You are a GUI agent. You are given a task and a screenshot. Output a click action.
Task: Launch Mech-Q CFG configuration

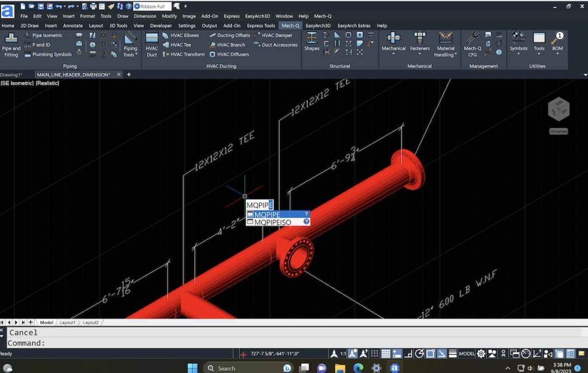click(x=471, y=46)
